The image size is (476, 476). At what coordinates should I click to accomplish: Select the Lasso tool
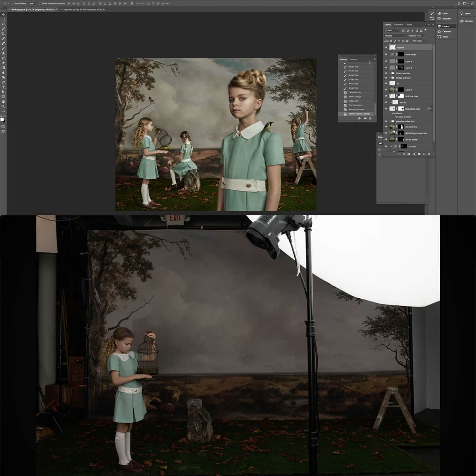[x=4, y=24]
